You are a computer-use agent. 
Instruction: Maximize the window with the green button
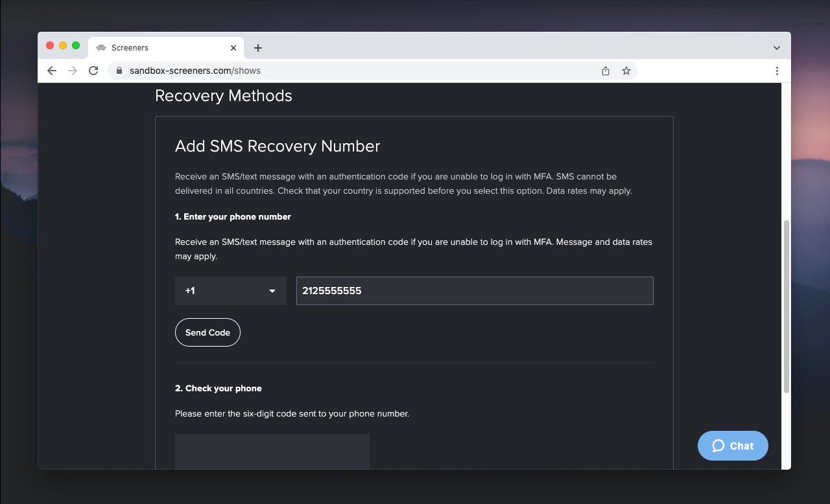76,45
